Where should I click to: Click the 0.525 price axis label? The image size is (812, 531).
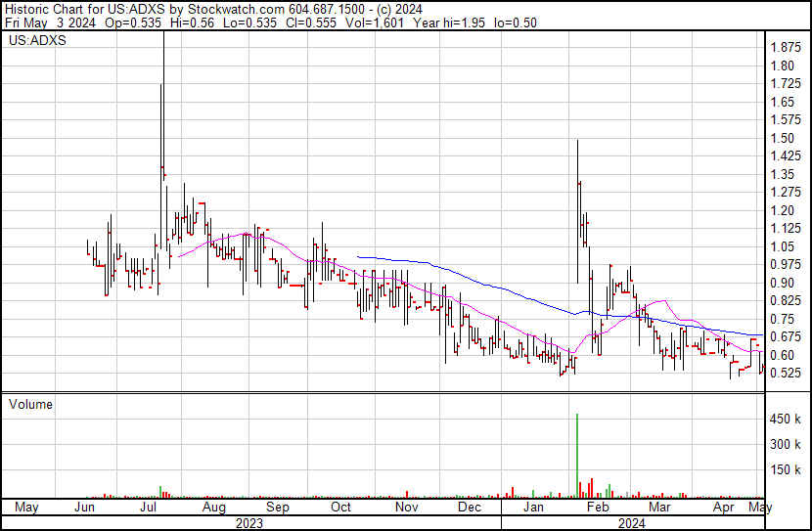pos(786,374)
